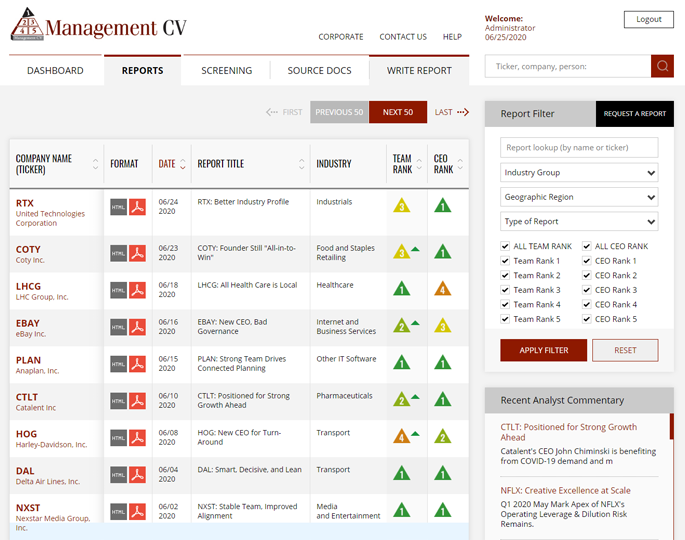Jump to the Last page link
This screenshot has width=685, height=540.
(451, 112)
